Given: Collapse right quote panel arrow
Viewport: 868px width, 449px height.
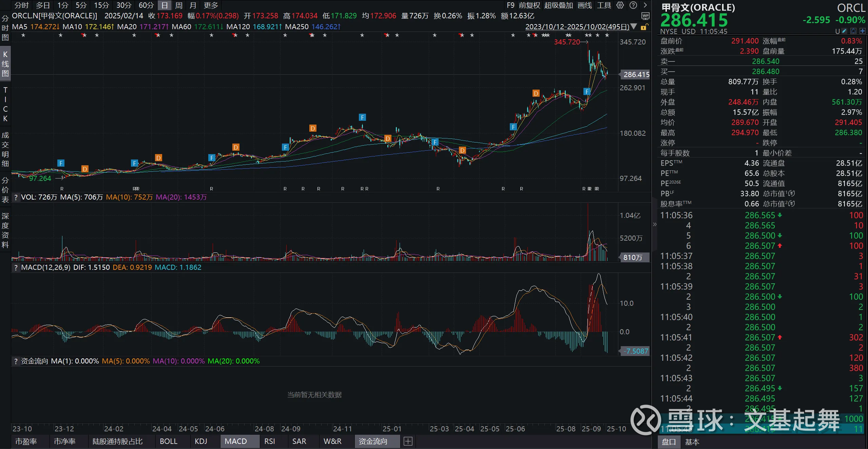Looking at the screenshot, I should click(x=655, y=224).
